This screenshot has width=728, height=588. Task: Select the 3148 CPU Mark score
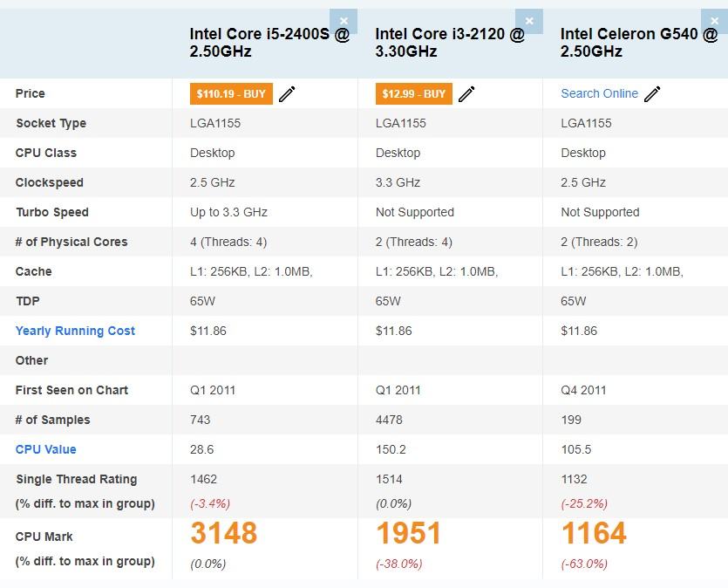tap(224, 533)
